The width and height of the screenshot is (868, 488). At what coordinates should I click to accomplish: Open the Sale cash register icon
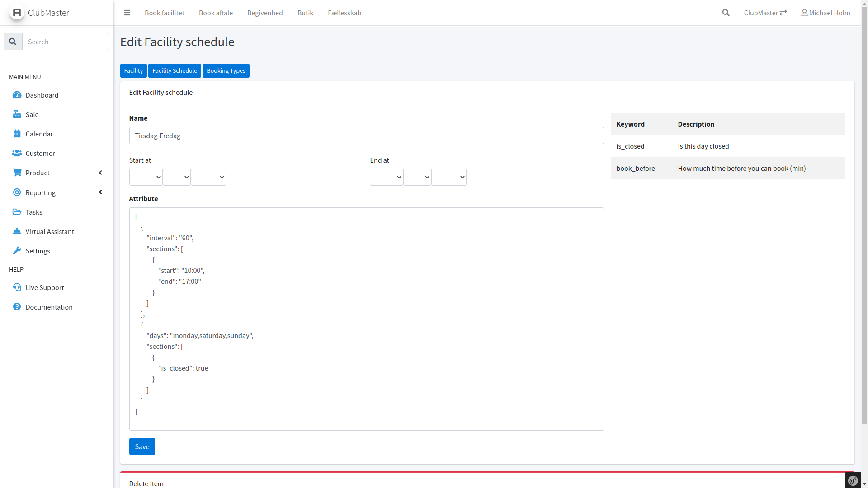[x=17, y=114]
